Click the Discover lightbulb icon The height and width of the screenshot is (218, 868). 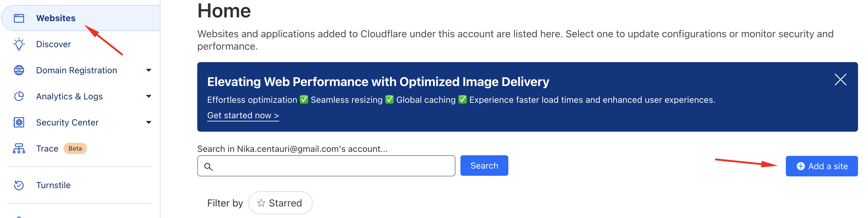coord(19,44)
